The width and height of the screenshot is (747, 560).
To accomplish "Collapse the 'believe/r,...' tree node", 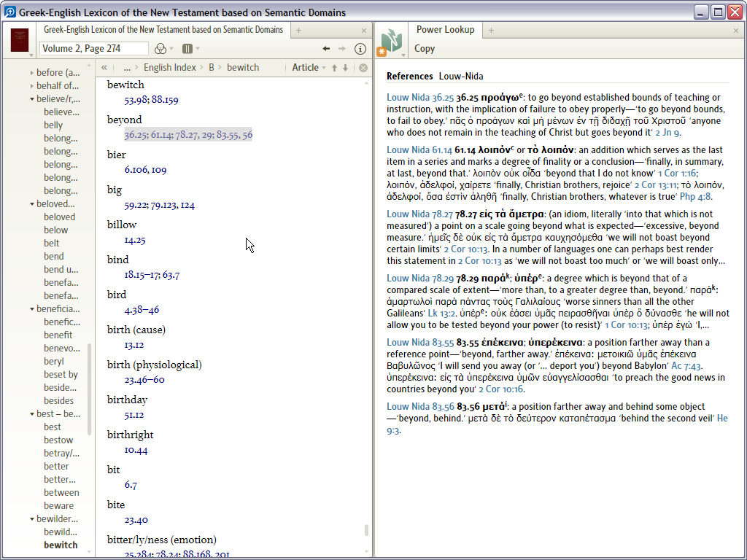I will pyautogui.click(x=32, y=99).
